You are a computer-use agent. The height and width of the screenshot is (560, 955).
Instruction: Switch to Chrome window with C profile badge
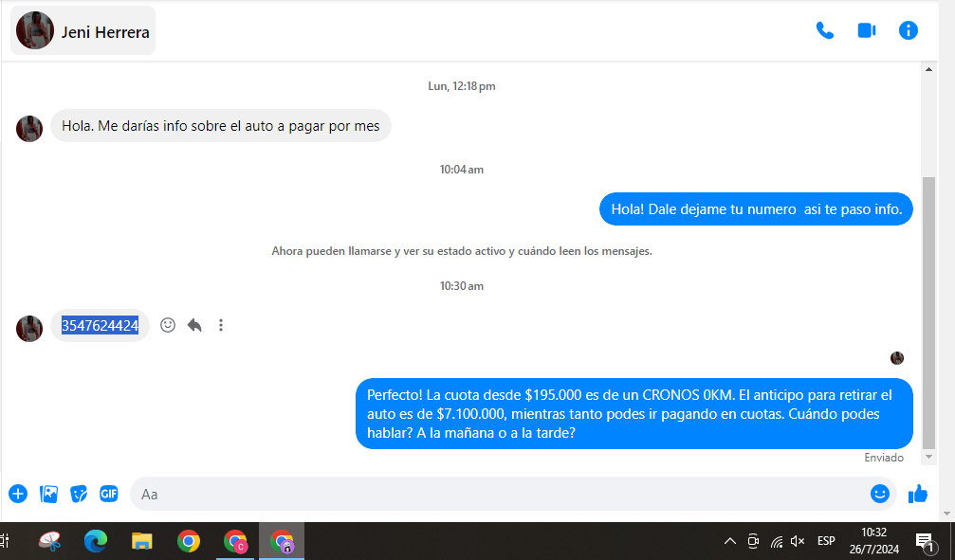tap(236, 541)
